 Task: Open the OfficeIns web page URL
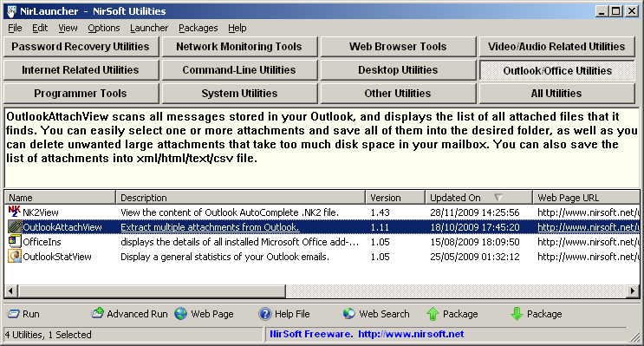[x=589, y=242]
